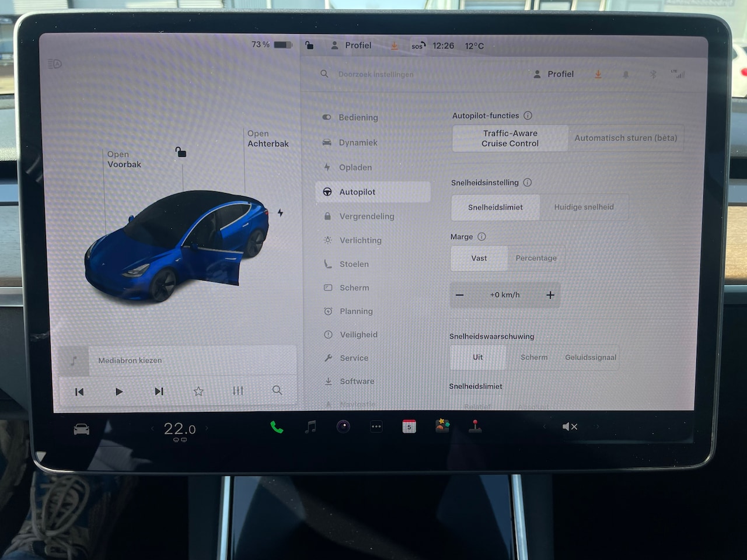747x560 pixels.
Task: Open the media equalizer icon
Action: (x=238, y=391)
